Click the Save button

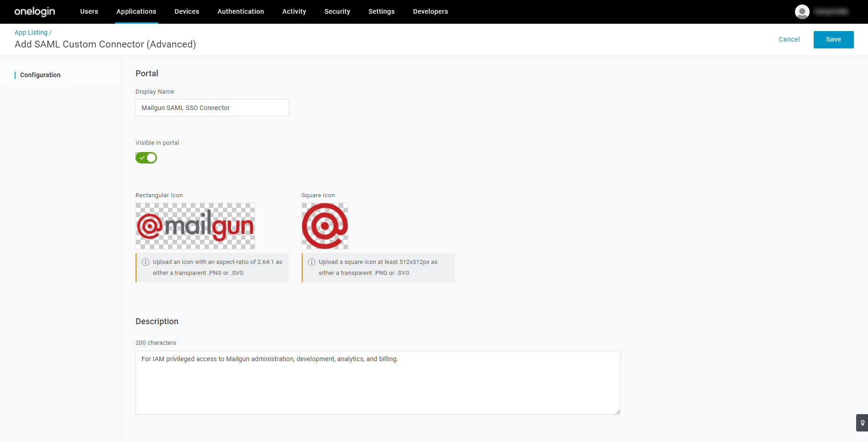click(833, 40)
